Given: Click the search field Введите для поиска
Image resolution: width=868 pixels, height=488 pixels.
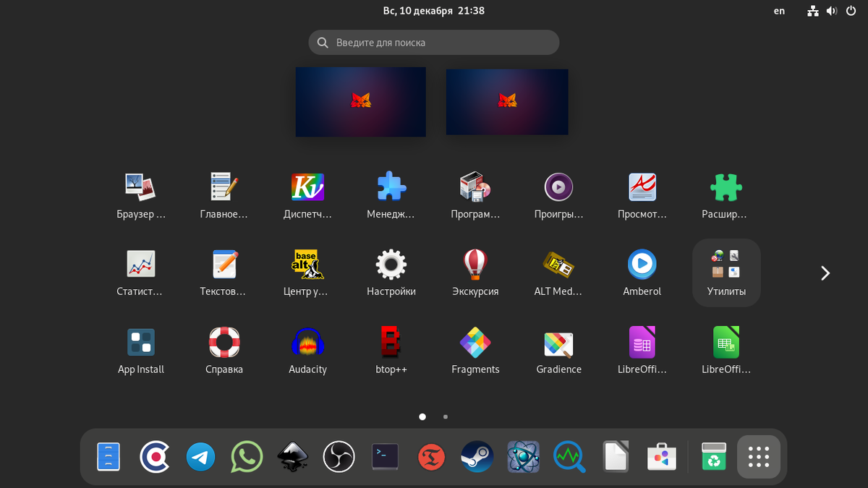Looking at the screenshot, I should (x=434, y=43).
